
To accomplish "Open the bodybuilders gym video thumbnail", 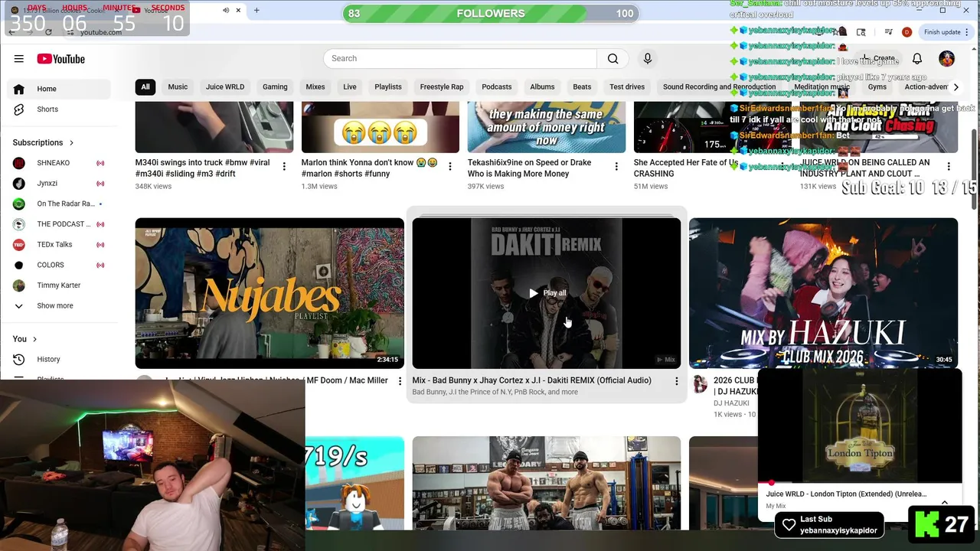I will tap(547, 482).
